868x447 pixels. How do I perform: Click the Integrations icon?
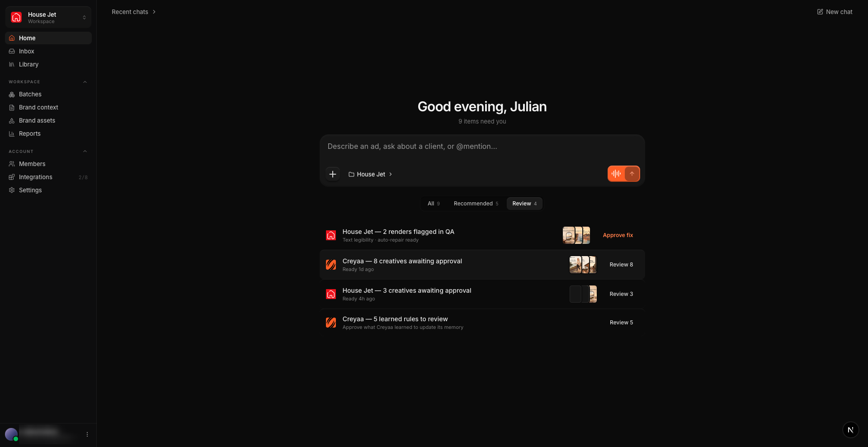tap(12, 177)
